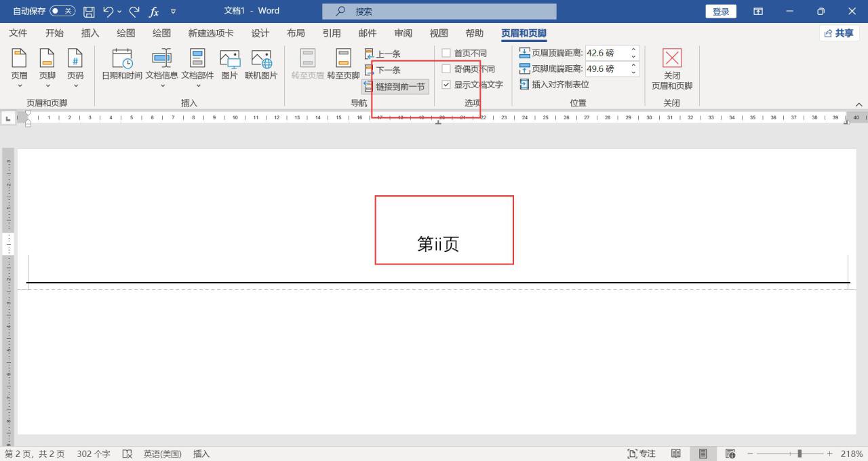Viewport: 868px width, 461px height.
Task: Open ribbon display options in title bar
Action: [758, 12]
